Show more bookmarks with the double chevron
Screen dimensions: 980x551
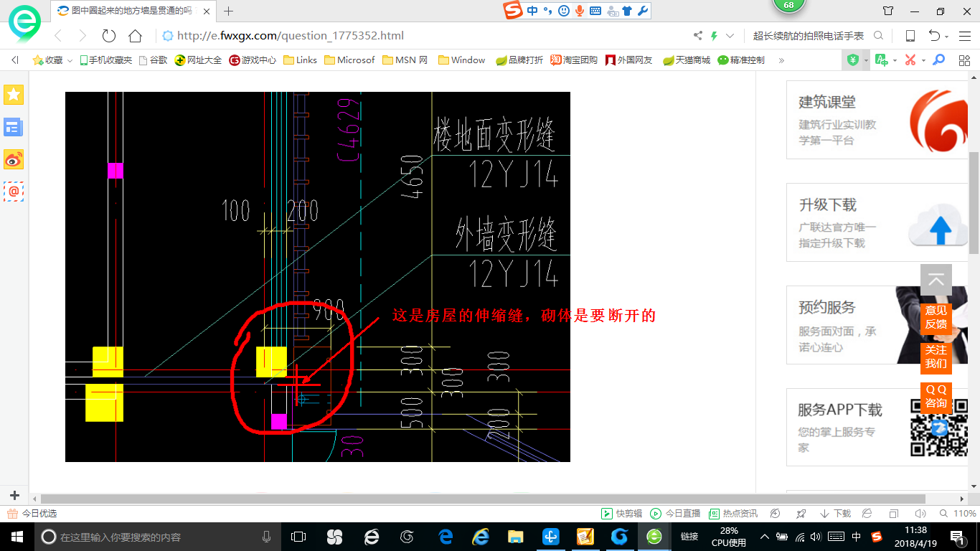(x=781, y=60)
